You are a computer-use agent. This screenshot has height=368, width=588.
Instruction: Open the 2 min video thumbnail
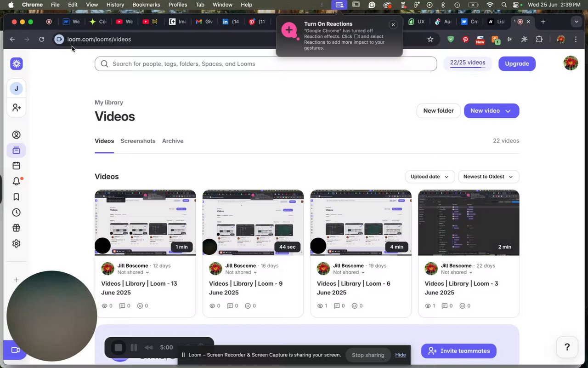[x=469, y=223]
